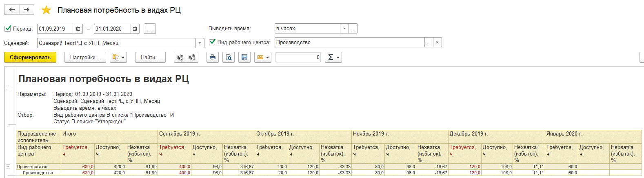Open calendar for period start date
644x178 pixels.
(x=78, y=29)
